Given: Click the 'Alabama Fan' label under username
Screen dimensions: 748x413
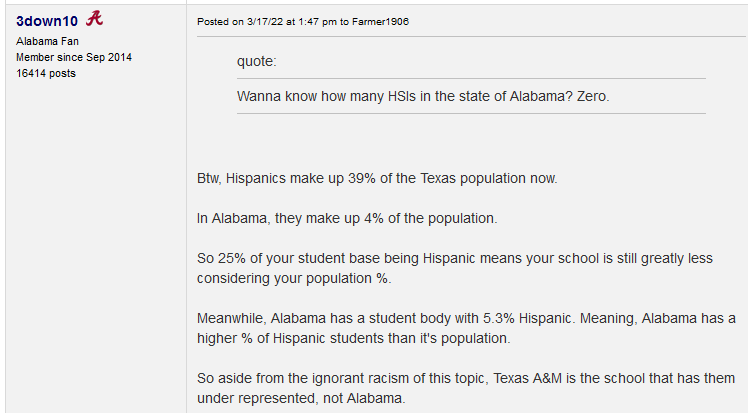Looking at the screenshot, I should [x=47, y=41].
